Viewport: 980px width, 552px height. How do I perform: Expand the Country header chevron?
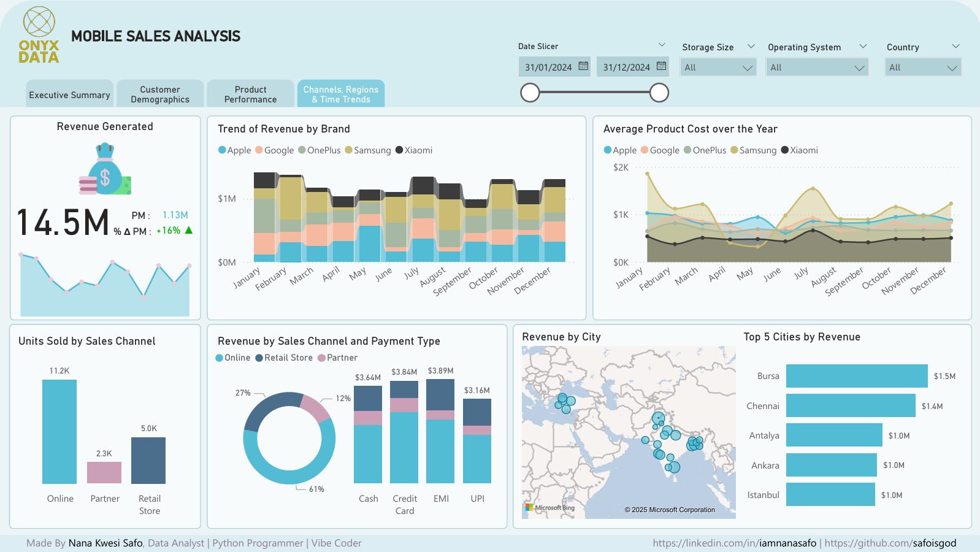click(955, 47)
